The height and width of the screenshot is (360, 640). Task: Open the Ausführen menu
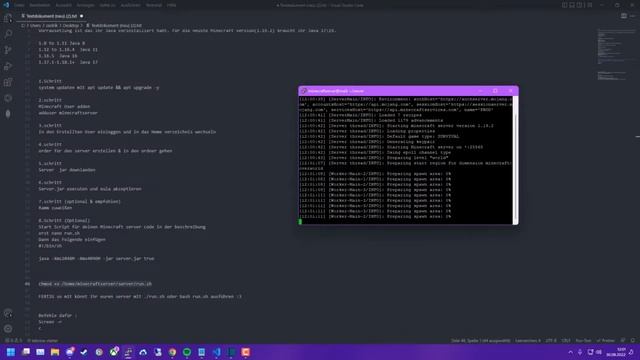[x=130, y=5]
